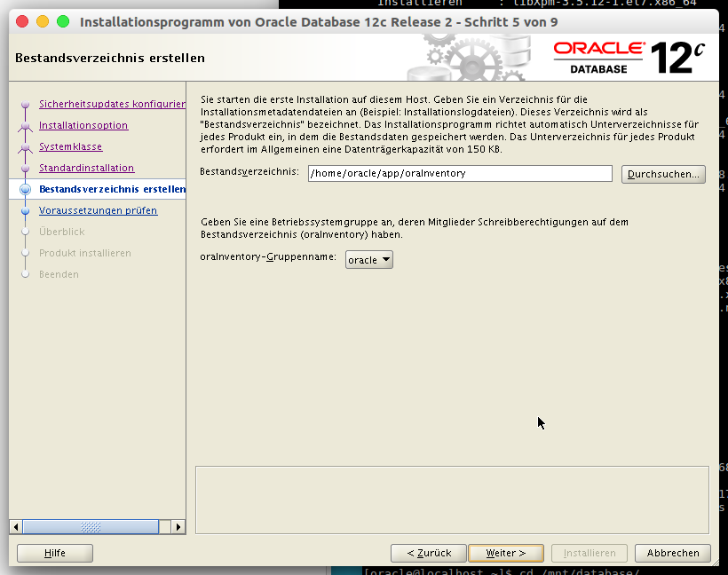Select "oracle" in the group name combo box
728x575 pixels.
click(x=364, y=259)
